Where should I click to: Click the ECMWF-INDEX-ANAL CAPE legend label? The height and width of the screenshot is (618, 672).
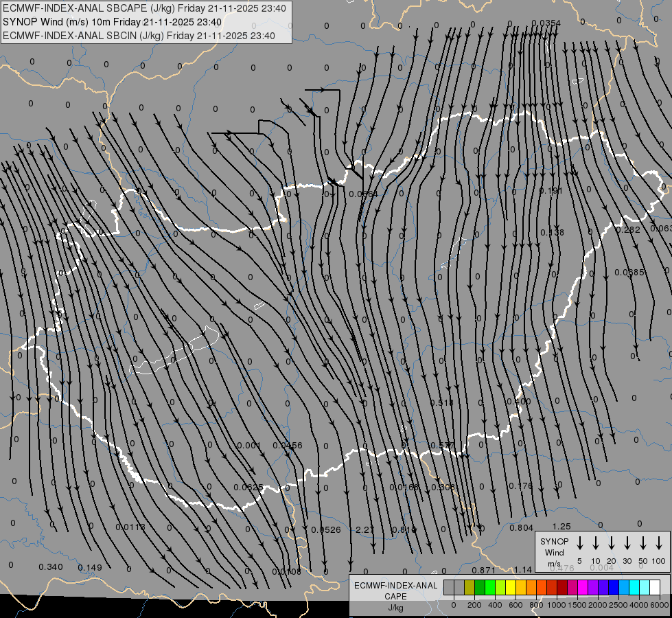[395, 591]
